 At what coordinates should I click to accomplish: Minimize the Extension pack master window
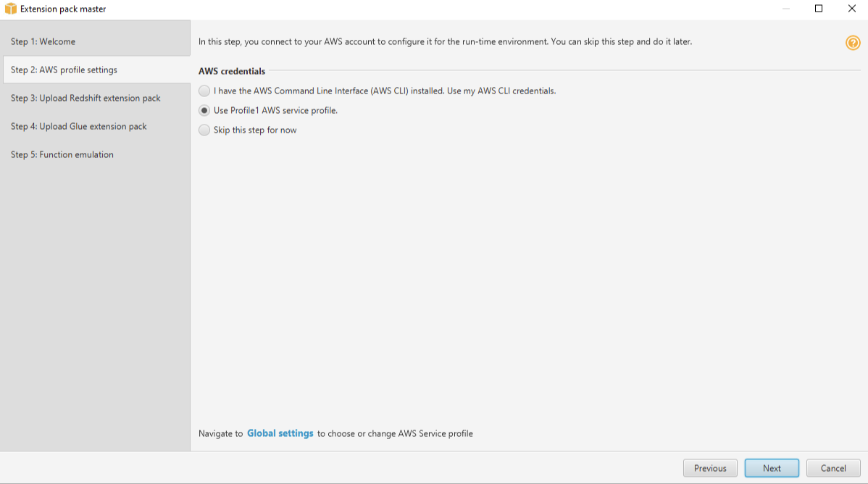[785, 8]
